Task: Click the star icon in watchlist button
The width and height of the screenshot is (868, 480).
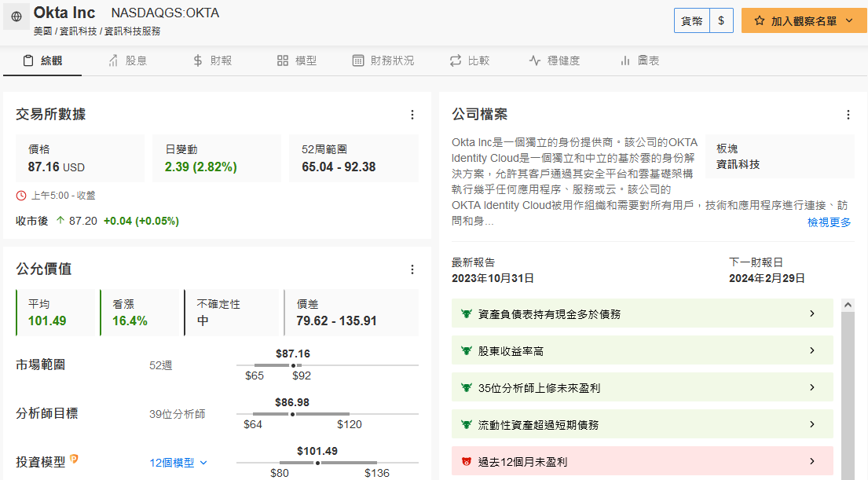Action: [x=760, y=21]
